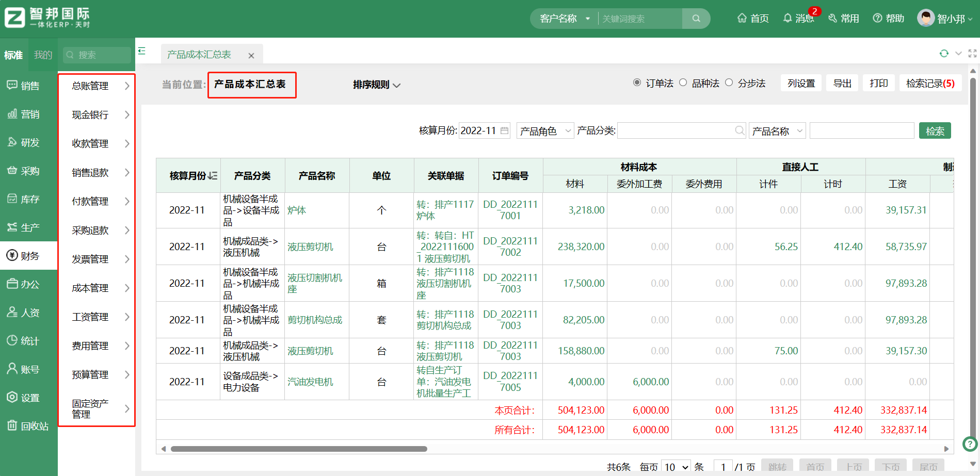Select the 分步法 radio option

[x=729, y=83]
